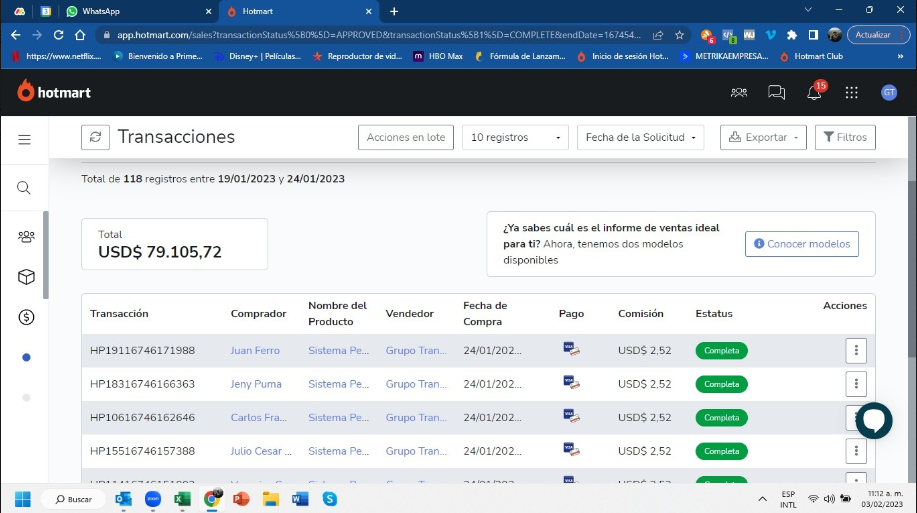Open the floating chat support bubble
This screenshot has height=513, width=917.
pyautogui.click(x=874, y=420)
